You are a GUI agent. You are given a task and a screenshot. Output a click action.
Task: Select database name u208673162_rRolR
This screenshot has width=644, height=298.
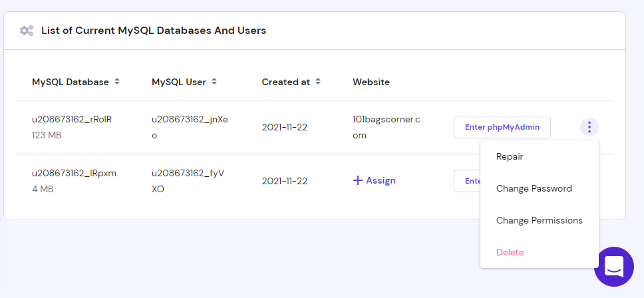[72, 120]
